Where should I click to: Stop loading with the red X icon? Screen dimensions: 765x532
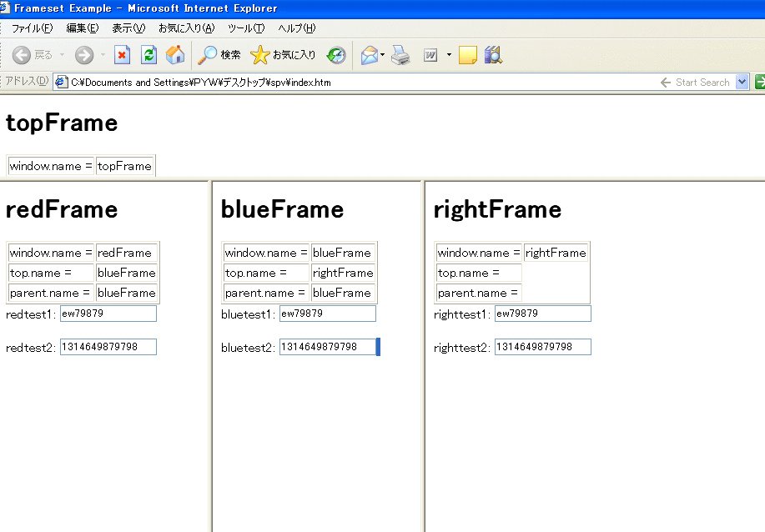pos(122,55)
